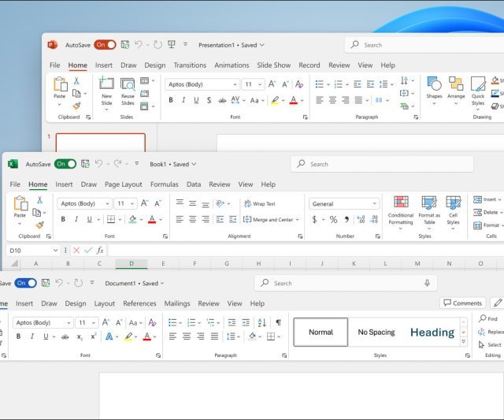Select slide 1 thumbnail in PowerPoint
Screen dimensions: 504x420
pos(100,143)
